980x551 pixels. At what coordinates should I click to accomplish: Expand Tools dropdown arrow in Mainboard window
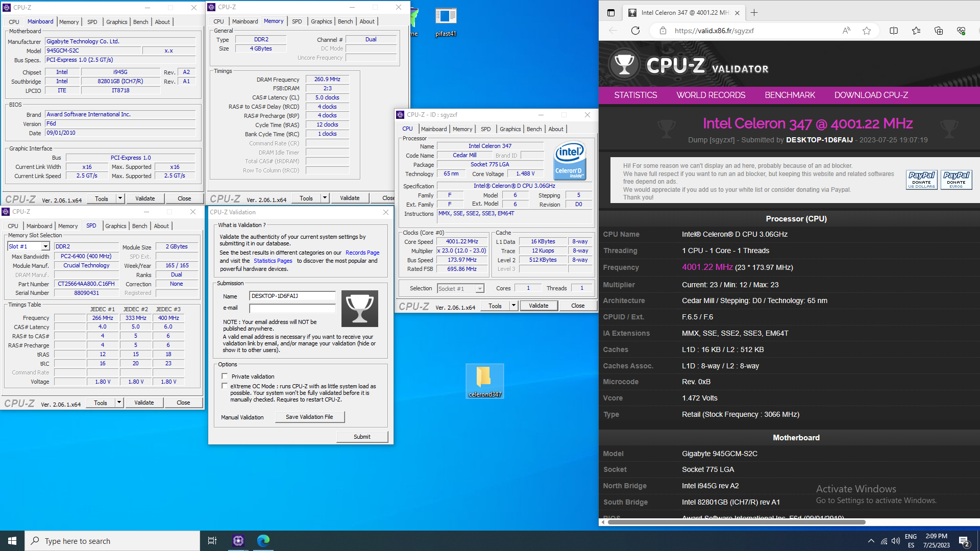pyautogui.click(x=120, y=198)
